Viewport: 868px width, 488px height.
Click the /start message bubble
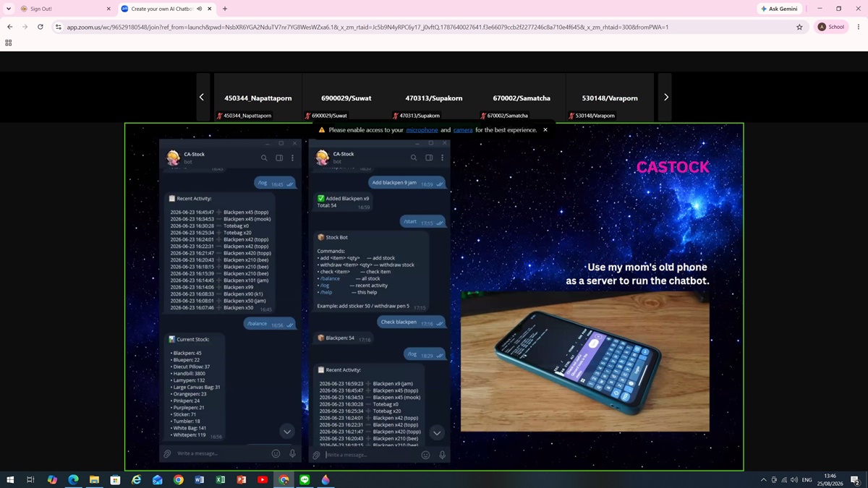(x=423, y=222)
